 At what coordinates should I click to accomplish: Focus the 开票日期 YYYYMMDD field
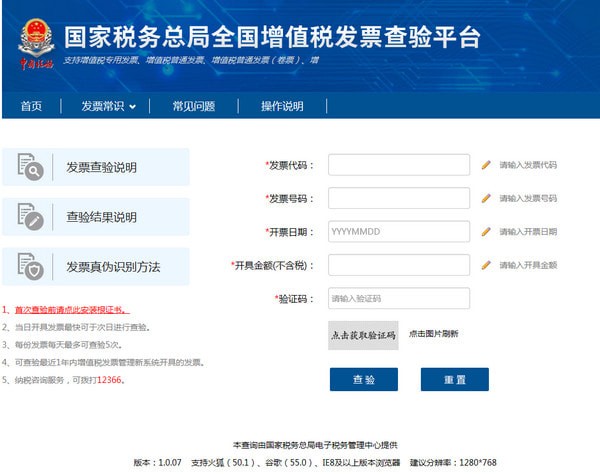point(399,231)
